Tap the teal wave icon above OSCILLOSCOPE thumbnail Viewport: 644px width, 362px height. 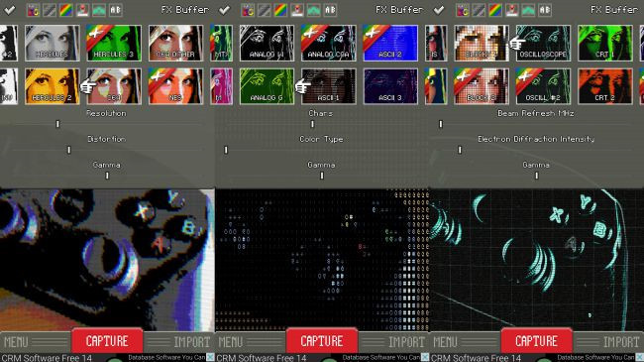529,10
